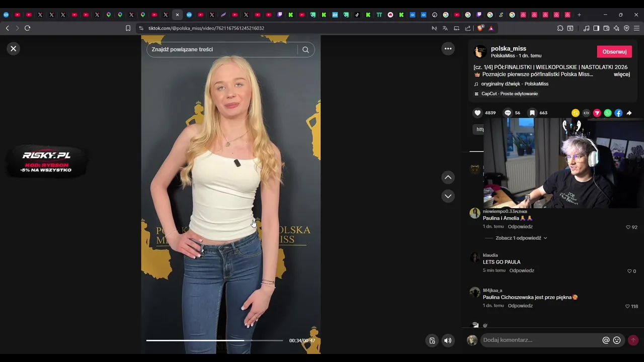Like klaudia's 'LETS GO PAULA' comment
The image size is (644, 362).
(629, 271)
